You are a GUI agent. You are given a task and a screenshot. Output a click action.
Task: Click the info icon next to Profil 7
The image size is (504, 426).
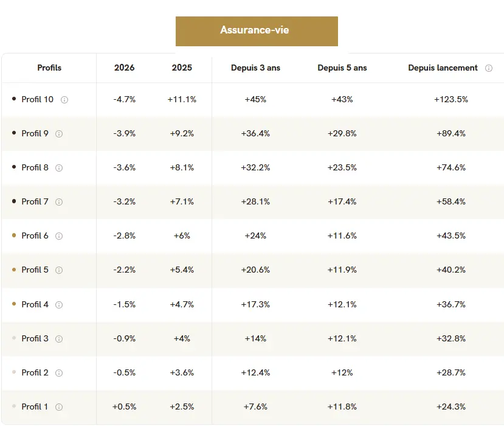(59, 202)
